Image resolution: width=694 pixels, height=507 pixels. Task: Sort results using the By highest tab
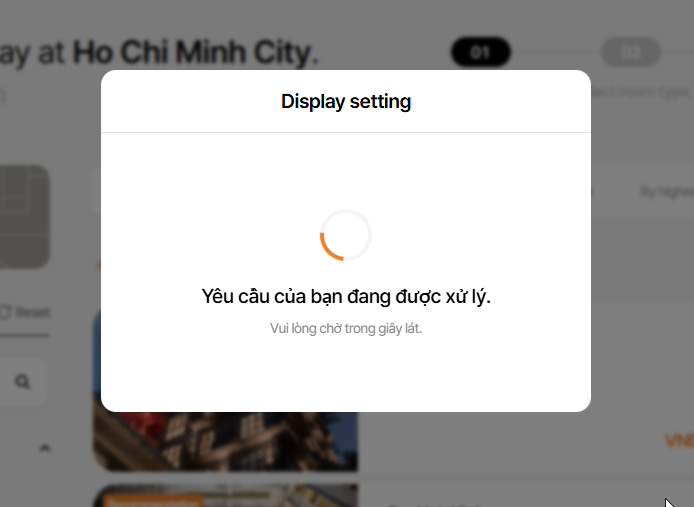667,191
